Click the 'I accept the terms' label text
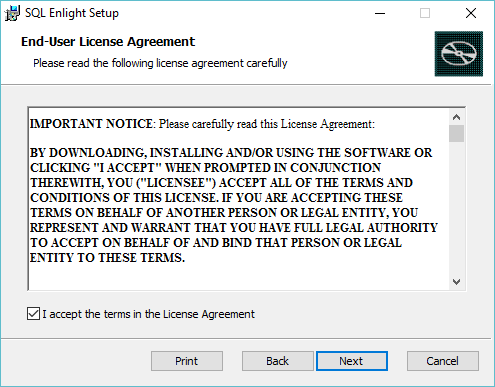The image size is (495, 387). [148, 314]
